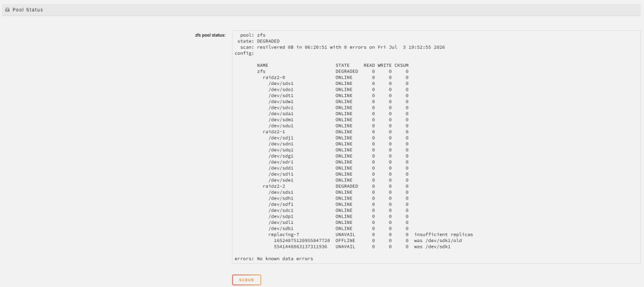
Task: Click the 'insufficient replicas' message
Action: 444,234
